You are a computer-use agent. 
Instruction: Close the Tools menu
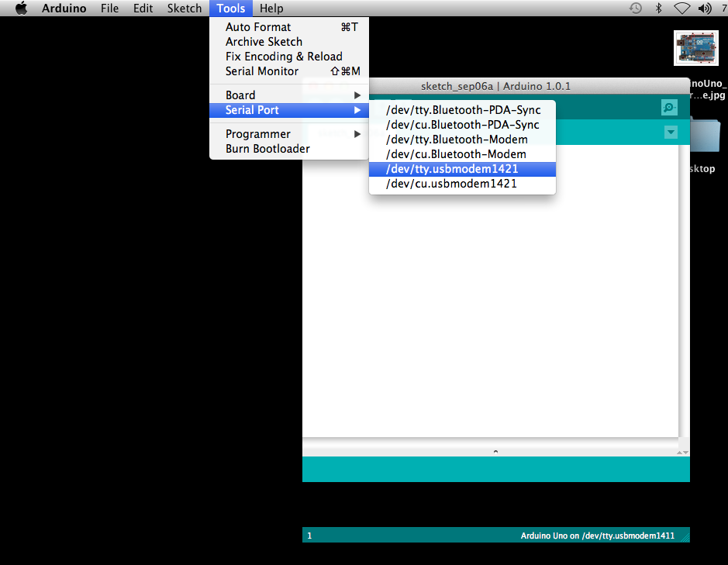[x=231, y=9]
